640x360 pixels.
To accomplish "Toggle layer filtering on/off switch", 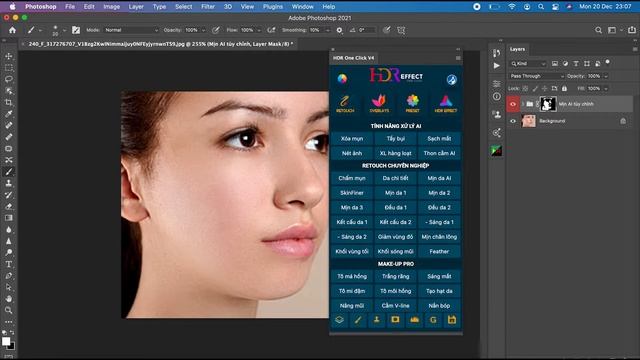I will (608, 62).
